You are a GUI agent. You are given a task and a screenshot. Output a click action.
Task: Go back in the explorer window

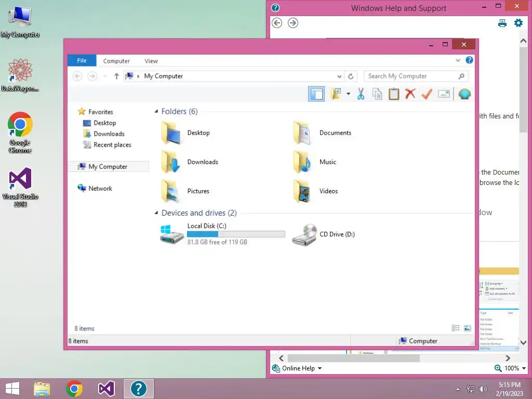[x=77, y=76]
